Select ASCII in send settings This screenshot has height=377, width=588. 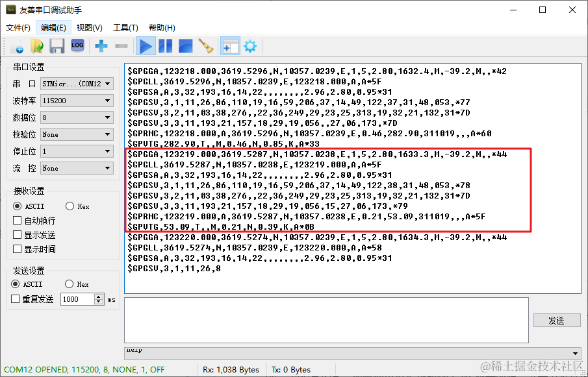[x=27, y=284]
